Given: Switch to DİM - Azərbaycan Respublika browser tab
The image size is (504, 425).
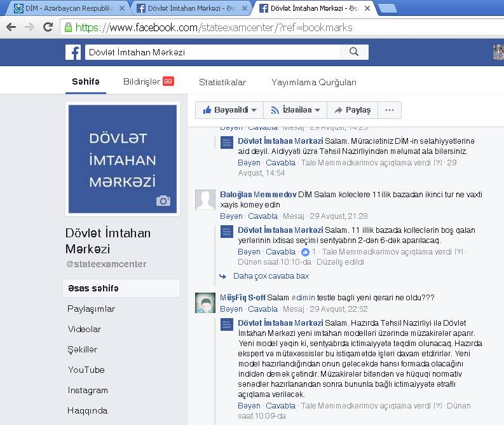Looking at the screenshot, I should [x=67, y=8].
